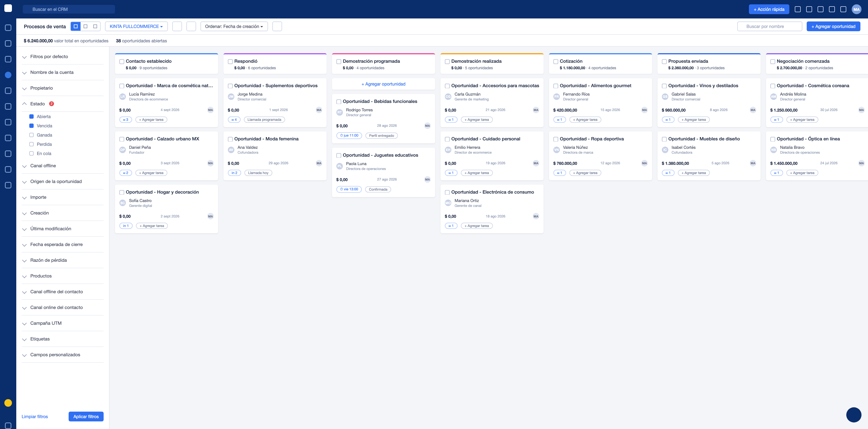Click the yellow circle in left sidebar

pyautogui.click(x=8, y=403)
